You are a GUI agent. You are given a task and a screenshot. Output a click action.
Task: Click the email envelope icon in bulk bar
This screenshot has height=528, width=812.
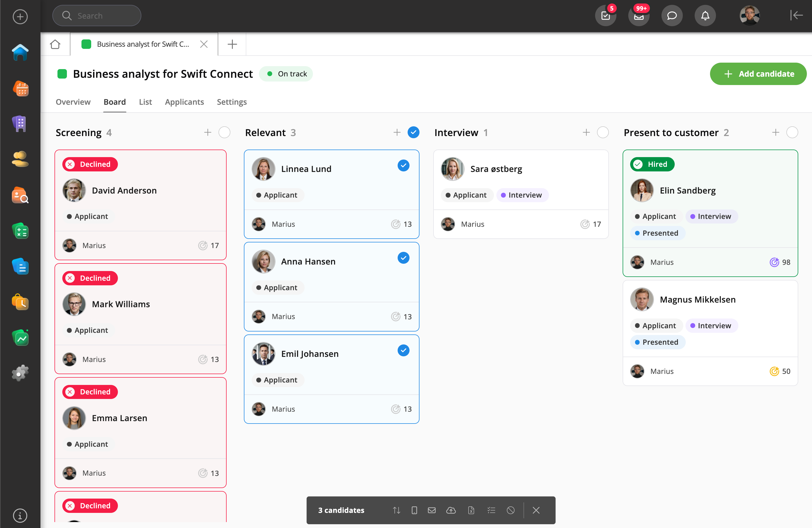pyautogui.click(x=432, y=510)
